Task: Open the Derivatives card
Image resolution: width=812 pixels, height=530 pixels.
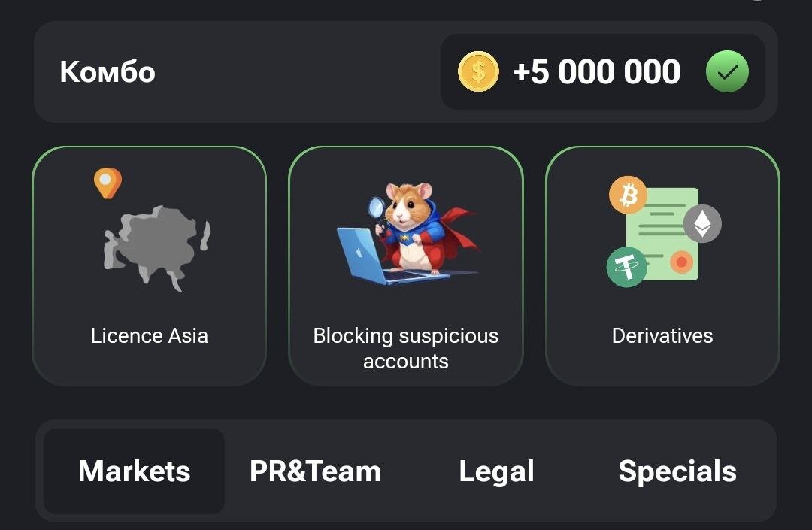Action: (662, 266)
